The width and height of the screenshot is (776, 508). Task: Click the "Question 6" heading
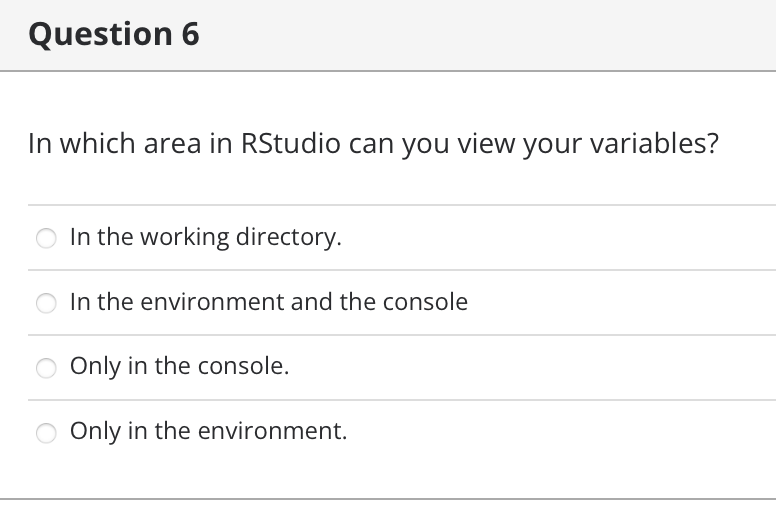(x=114, y=34)
